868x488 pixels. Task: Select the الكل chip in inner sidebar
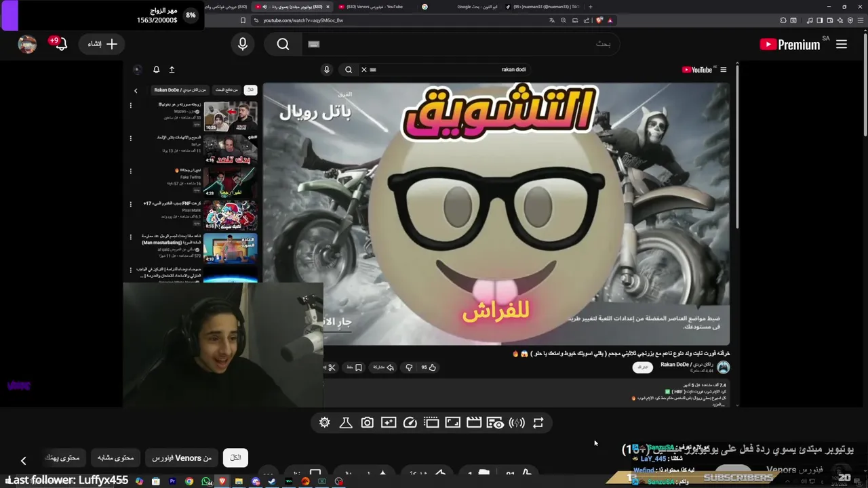tap(250, 90)
